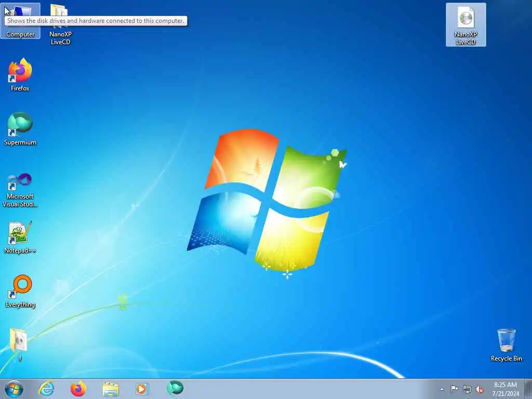Select the Recycle Bin icon
The width and height of the screenshot is (532, 399).
[x=506, y=345]
